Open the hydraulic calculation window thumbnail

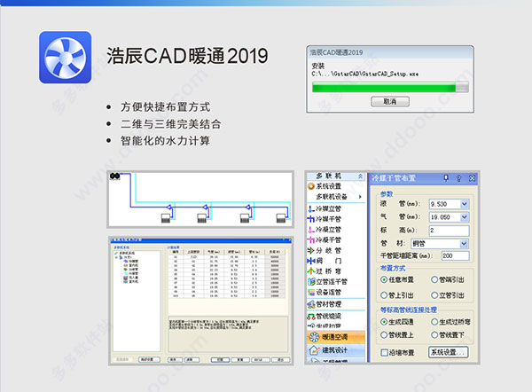(x=201, y=301)
